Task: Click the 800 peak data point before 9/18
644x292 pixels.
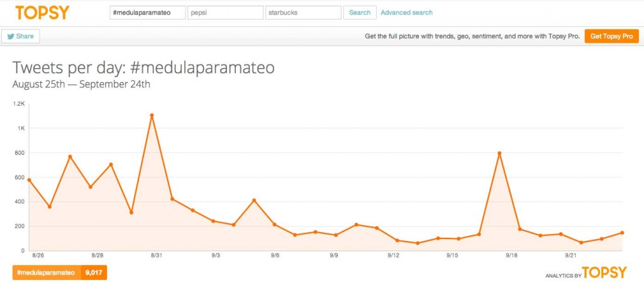Action: [x=499, y=154]
